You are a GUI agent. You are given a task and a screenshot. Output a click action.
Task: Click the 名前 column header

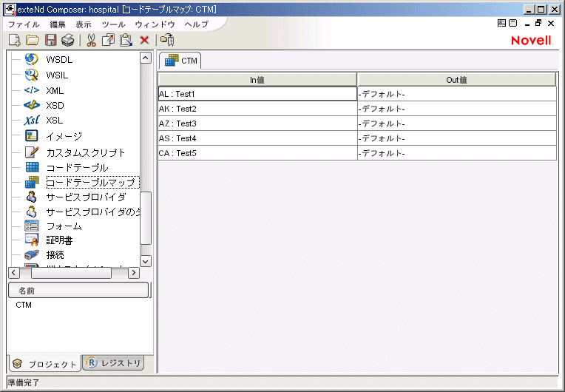coord(78,290)
